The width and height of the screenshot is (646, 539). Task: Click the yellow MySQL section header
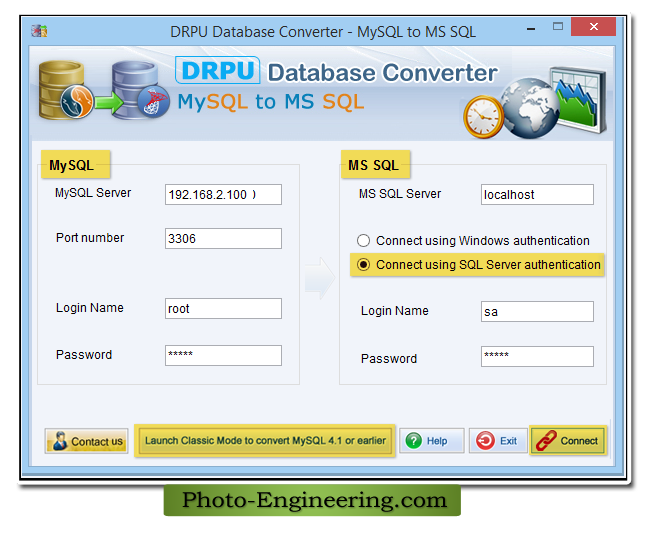point(75,164)
